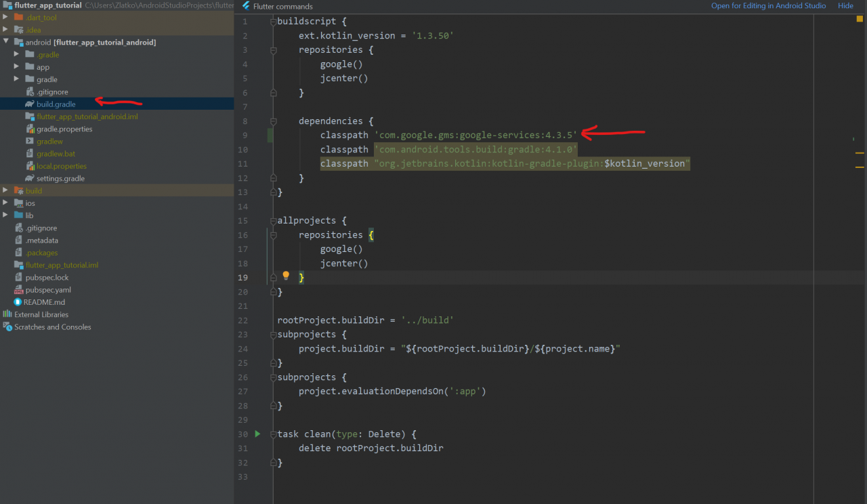Click Open for Editing in Android Studio
The height and width of the screenshot is (504, 867).
pos(768,5)
